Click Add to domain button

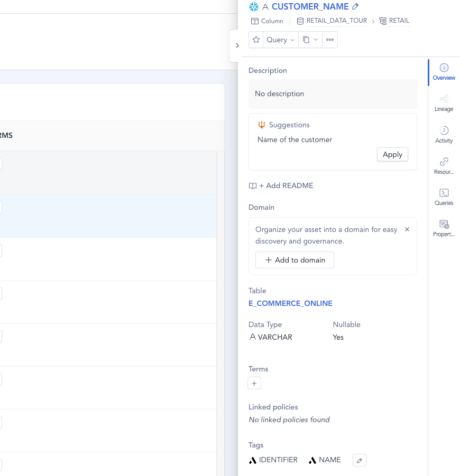(x=295, y=260)
